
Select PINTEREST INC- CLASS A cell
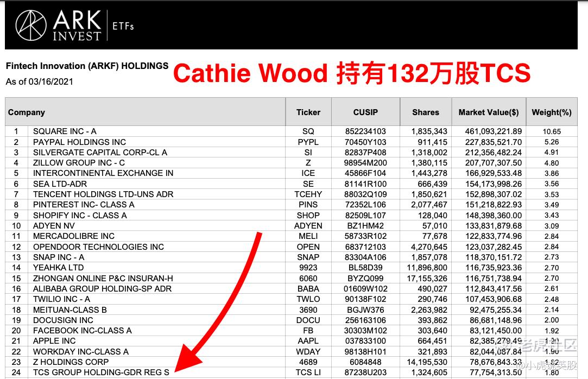click(156, 205)
